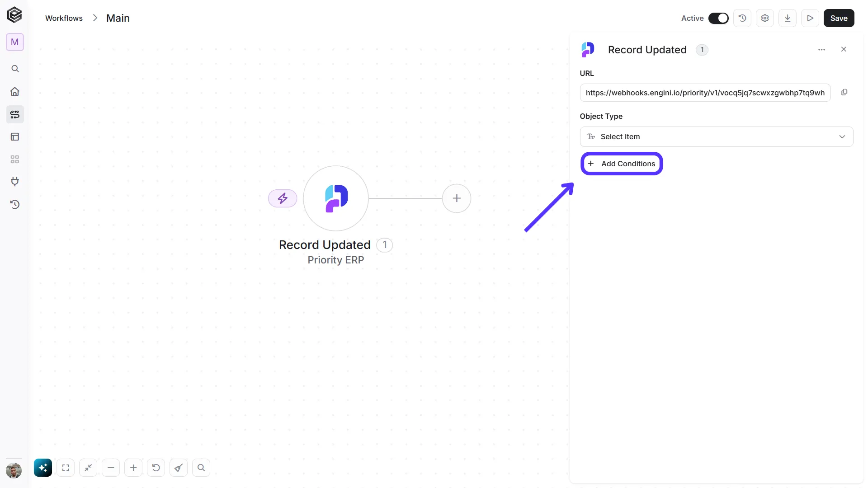Copy the webhook URL
Image resolution: width=868 pixels, height=488 pixels.
(x=844, y=92)
